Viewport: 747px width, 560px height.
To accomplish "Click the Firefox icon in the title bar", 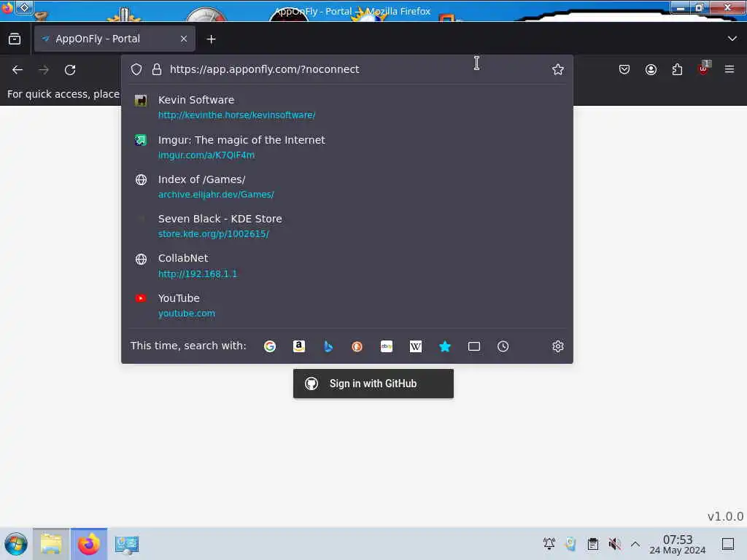I will (x=7, y=7).
